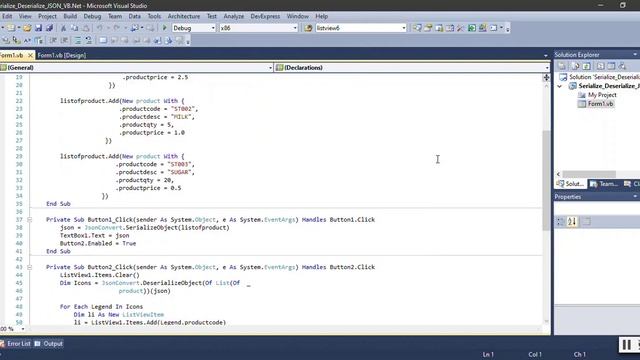The height and width of the screenshot is (360, 640).
Task: Click the View Code icon in Solution Explorer
Action: click(x=600, y=66)
